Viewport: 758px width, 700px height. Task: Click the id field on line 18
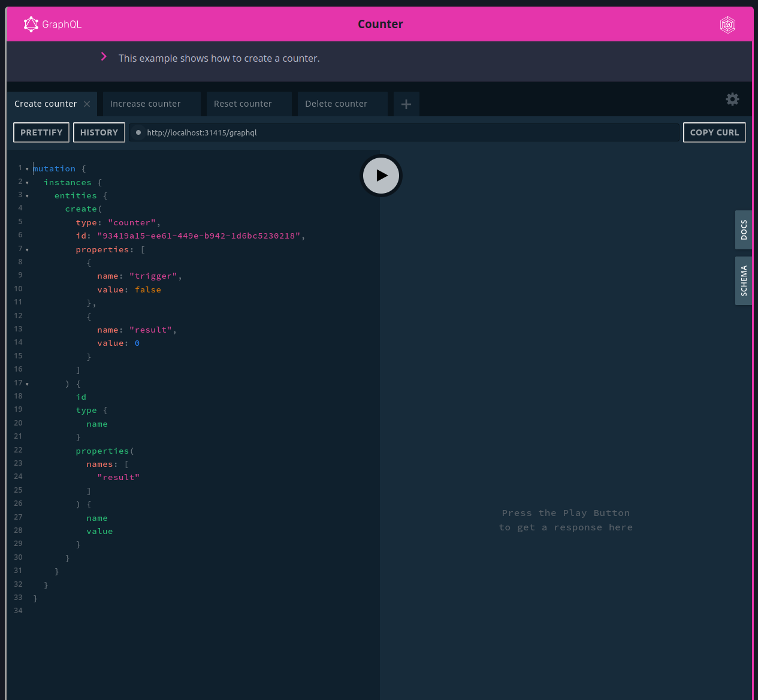click(81, 397)
